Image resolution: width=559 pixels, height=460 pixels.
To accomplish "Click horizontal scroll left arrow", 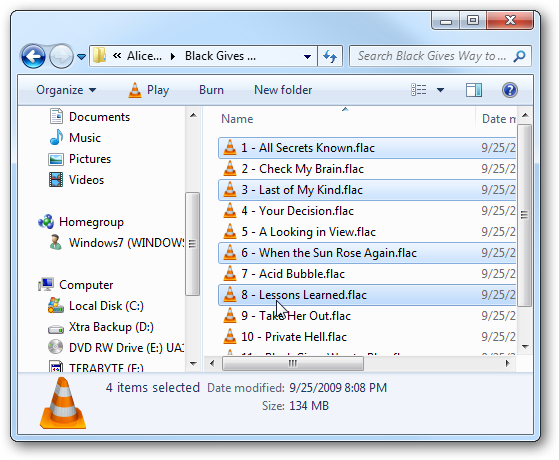I will coord(212,363).
